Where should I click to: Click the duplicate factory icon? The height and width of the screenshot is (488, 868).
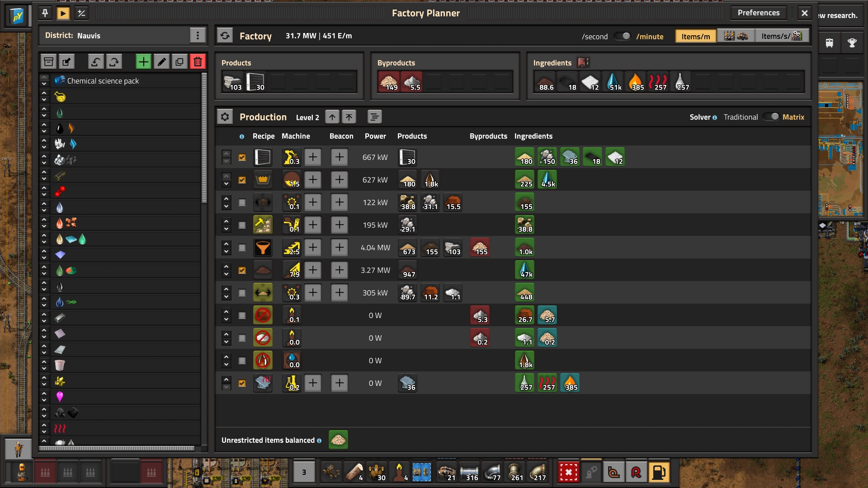click(179, 62)
